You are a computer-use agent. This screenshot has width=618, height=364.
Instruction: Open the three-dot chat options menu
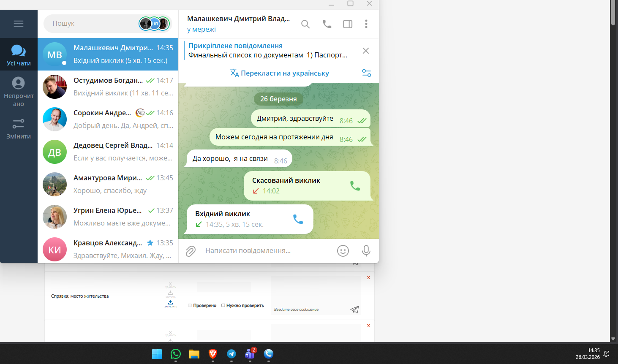[366, 24]
